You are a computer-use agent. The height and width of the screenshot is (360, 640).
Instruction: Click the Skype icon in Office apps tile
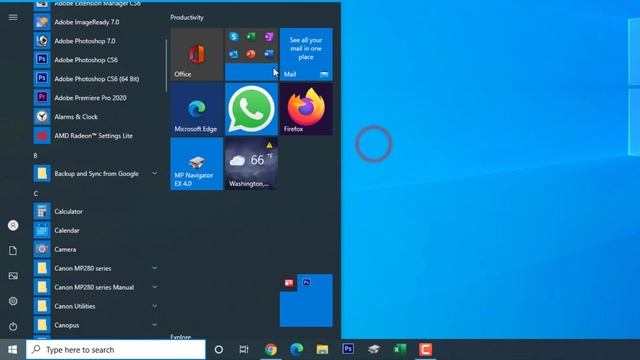coord(234,37)
